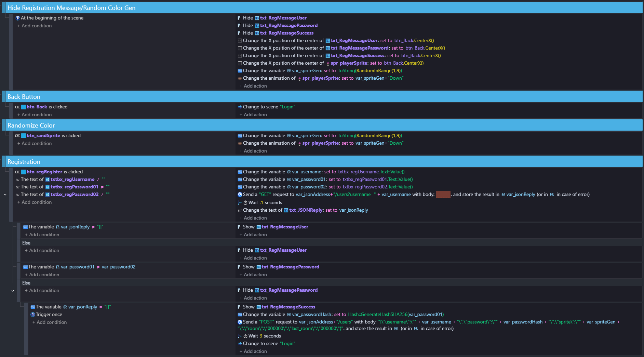Click the button icon beside 'btn_regRegister is clicked'

pos(18,172)
